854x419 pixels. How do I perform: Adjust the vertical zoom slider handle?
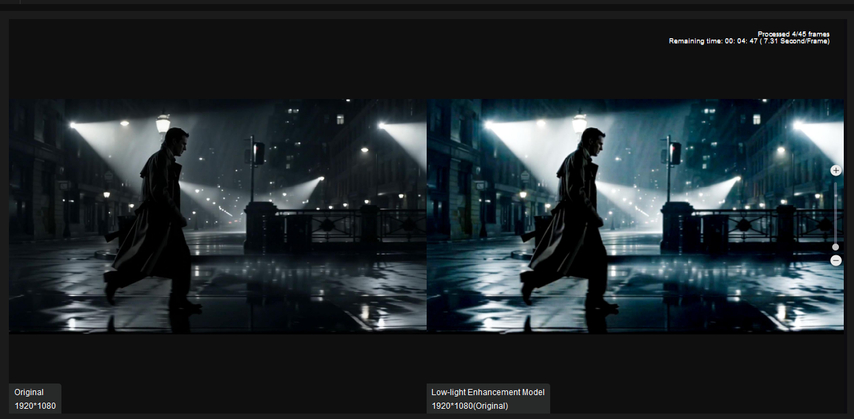(x=835, y=247)
